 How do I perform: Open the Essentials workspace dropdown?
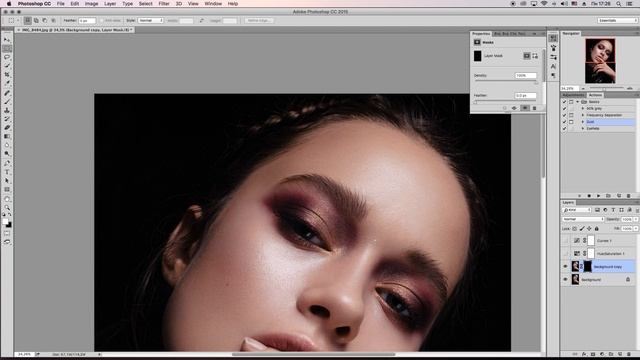617,20
